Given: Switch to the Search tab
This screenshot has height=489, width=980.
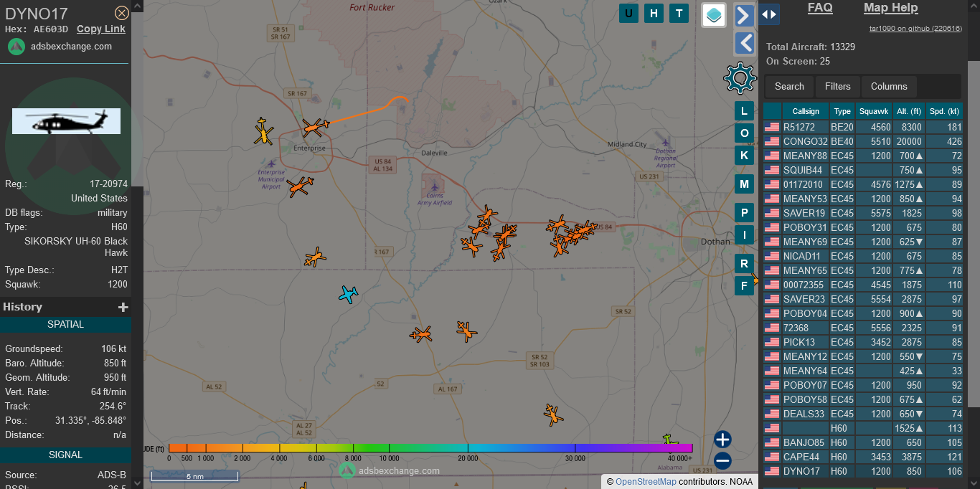Looking at the screenshot, I should coord(789,86).
